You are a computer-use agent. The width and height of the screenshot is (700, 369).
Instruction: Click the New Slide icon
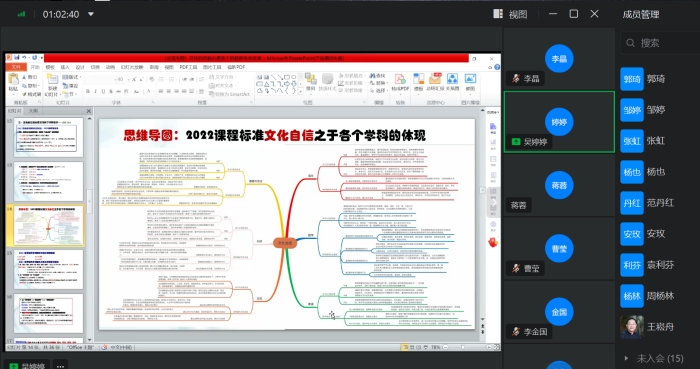tap(52, 84)
